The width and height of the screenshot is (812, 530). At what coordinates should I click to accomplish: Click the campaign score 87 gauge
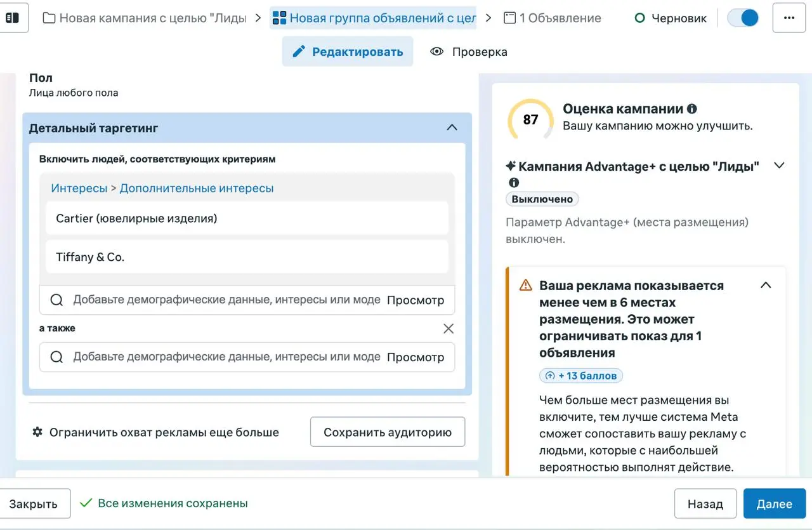click(x=531, y=119)
